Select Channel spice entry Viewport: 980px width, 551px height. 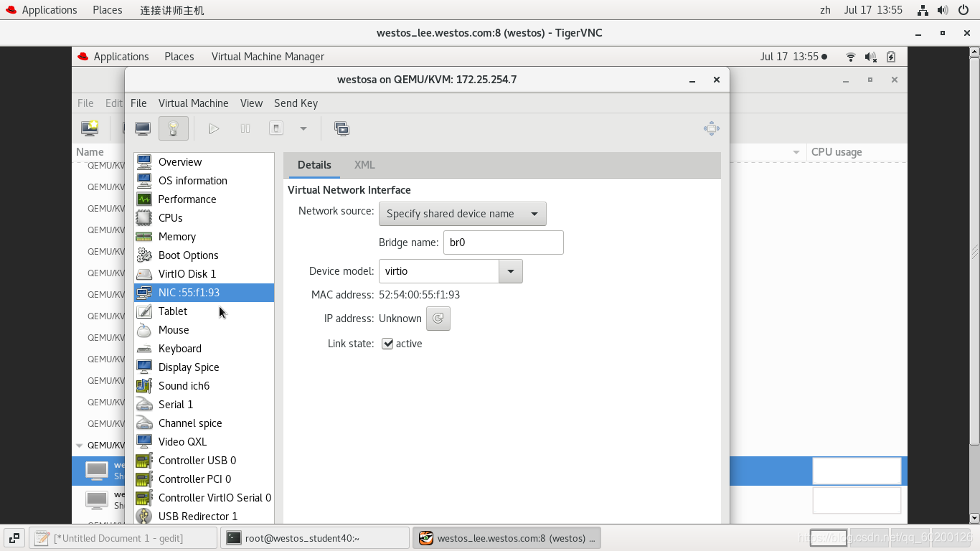204,423
